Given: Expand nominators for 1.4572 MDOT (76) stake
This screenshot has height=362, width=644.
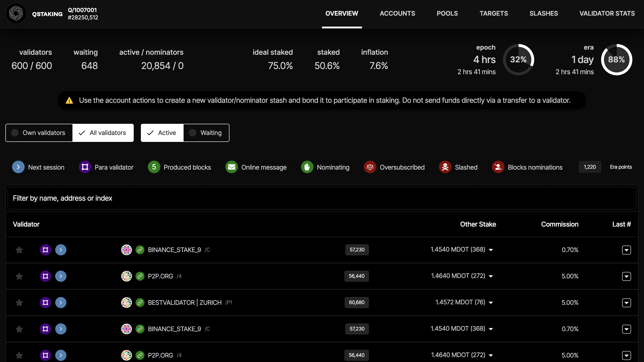Looking at the screenshot, I should point(491,303).
